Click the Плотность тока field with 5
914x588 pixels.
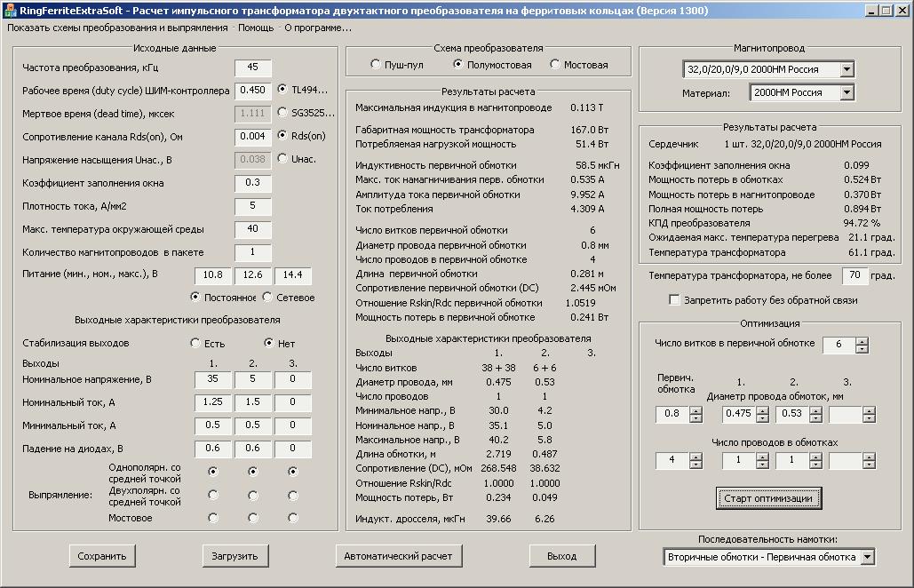click(253, 206)
